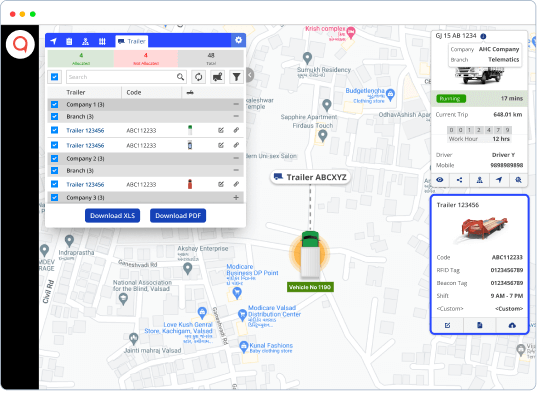Uncheck the Company 3 (3) checkbox
This screenshot has height=393, width=540.
click(x=54, y=198)
